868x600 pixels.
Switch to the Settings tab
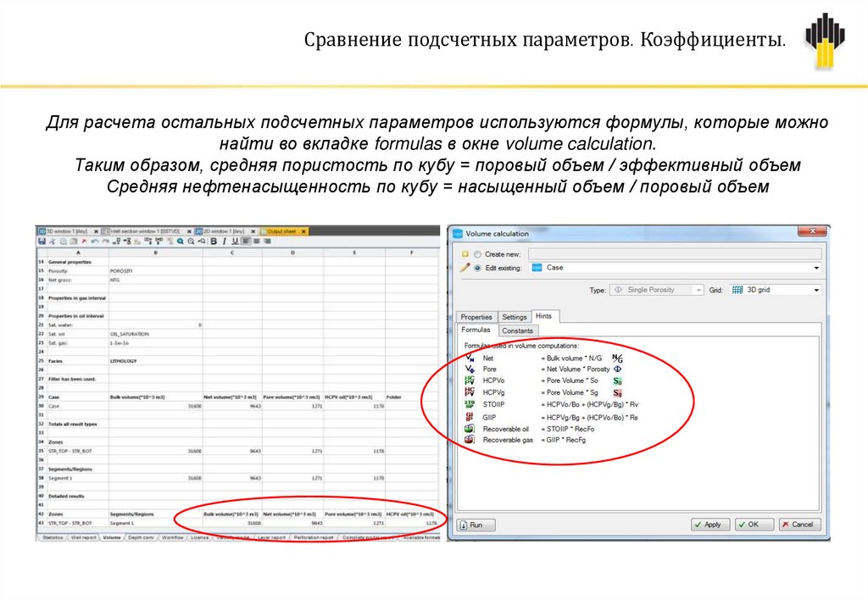(515, 317)
